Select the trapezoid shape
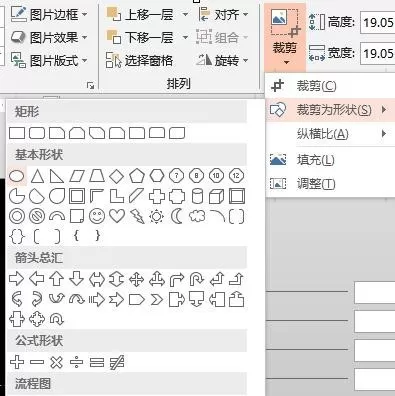This screenshot has width=395, height=396. point(97,176)
